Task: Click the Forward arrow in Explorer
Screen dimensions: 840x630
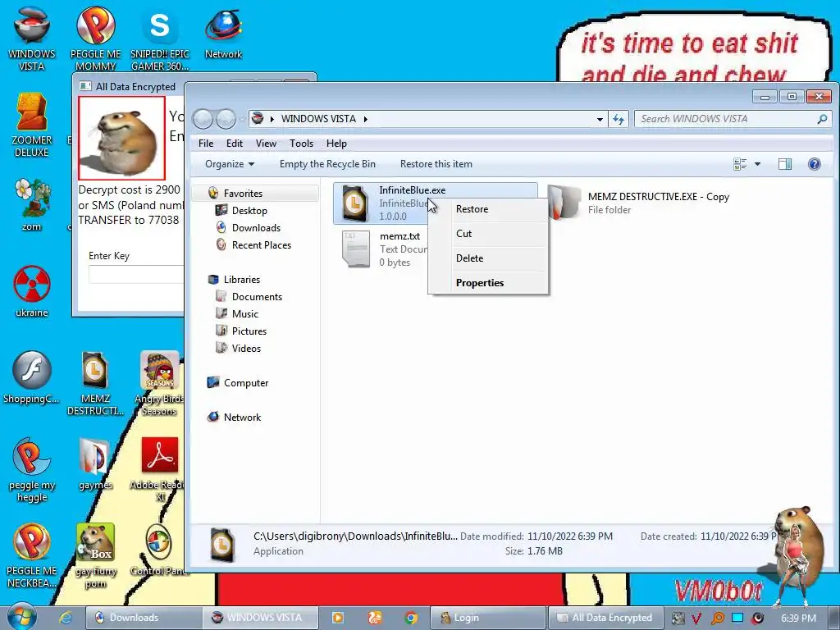Action: tap(226, 119)
